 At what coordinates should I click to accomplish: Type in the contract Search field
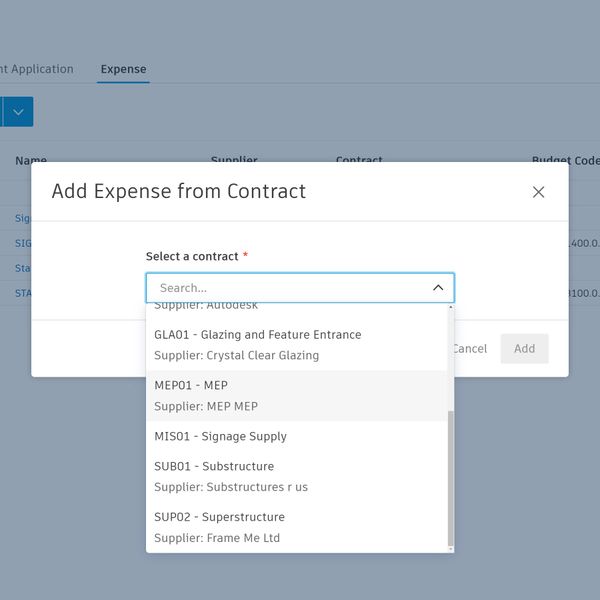click(290, 288)
